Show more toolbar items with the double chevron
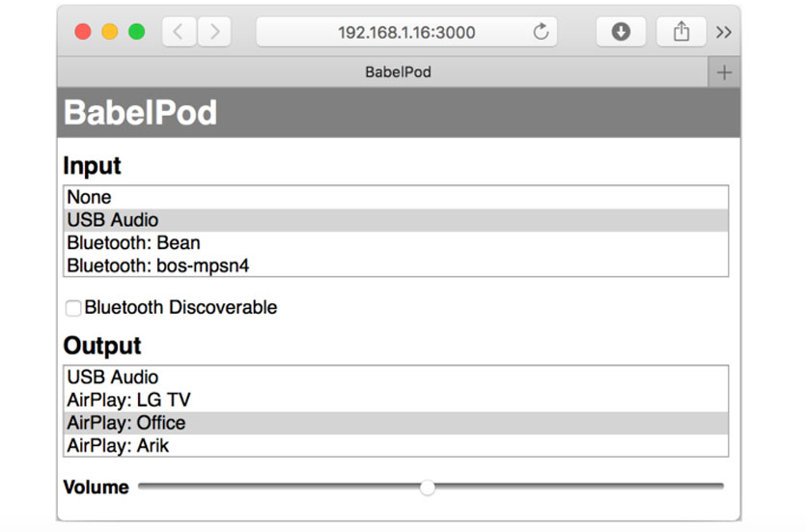The image size is (806, 532). [x=724, y=33]
